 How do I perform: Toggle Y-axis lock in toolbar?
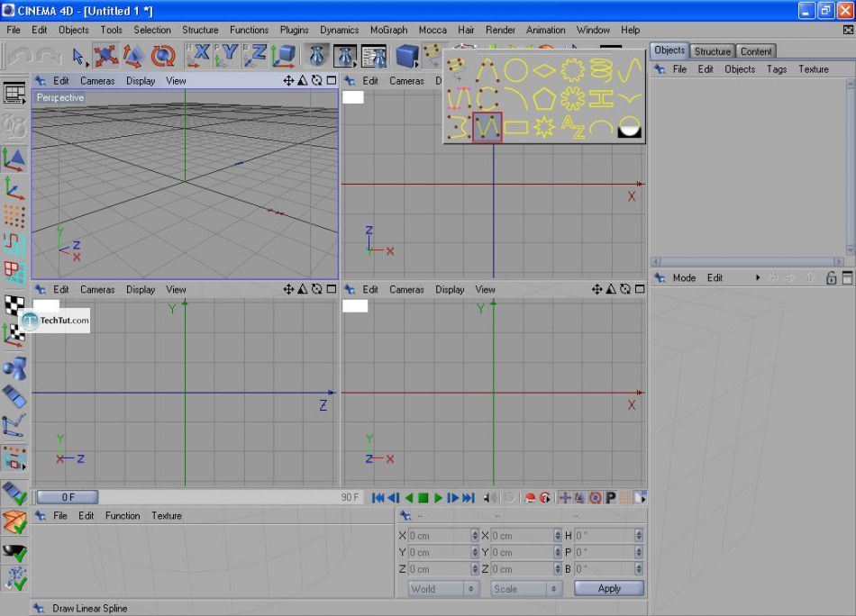pos(226,56)
